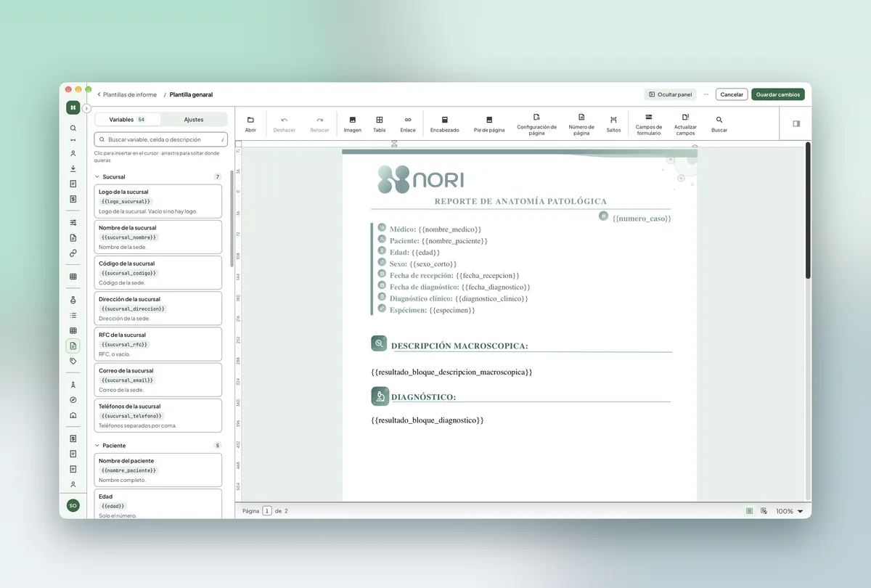Click Guardar cambios button
Viewport: 871px width, 588px height.
[778, 94]
